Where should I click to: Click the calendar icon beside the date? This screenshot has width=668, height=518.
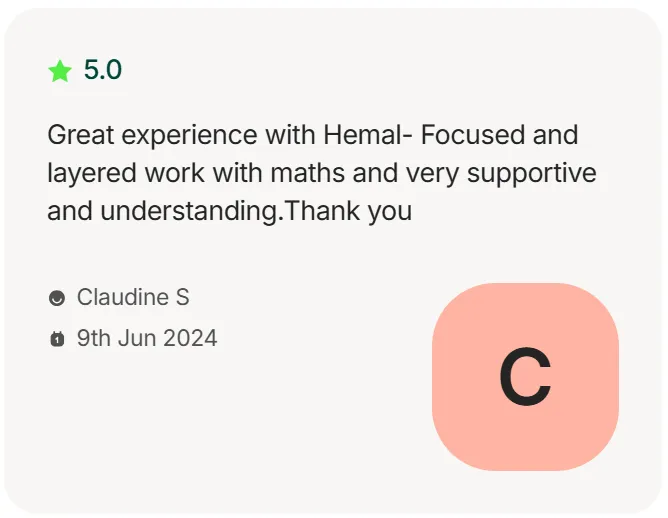point(57,339)
